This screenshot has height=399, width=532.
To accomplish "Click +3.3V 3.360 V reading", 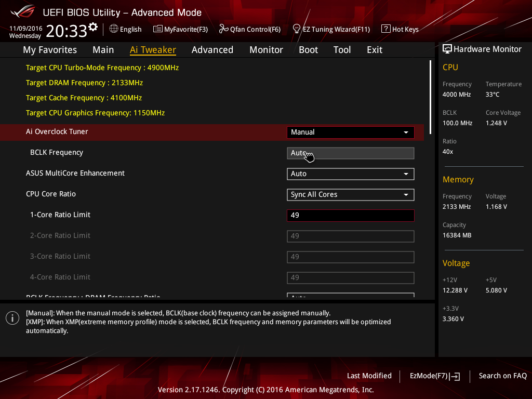I will (x=453, y=319).
